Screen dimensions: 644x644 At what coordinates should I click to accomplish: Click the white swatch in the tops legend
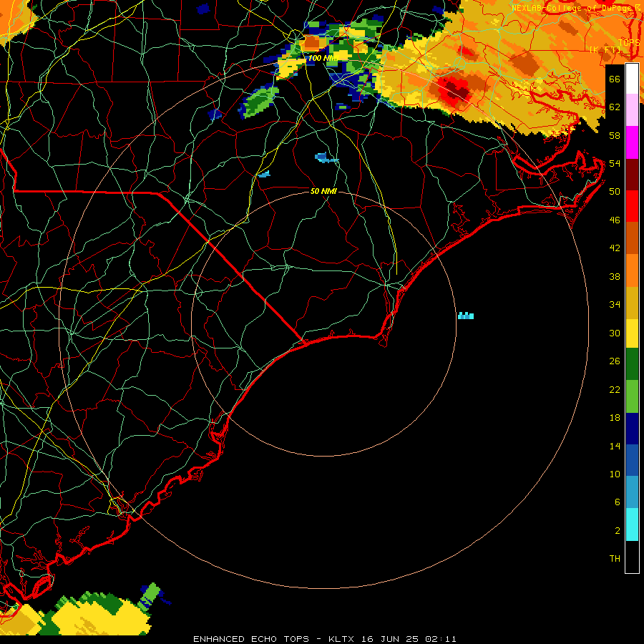point(632,79)
